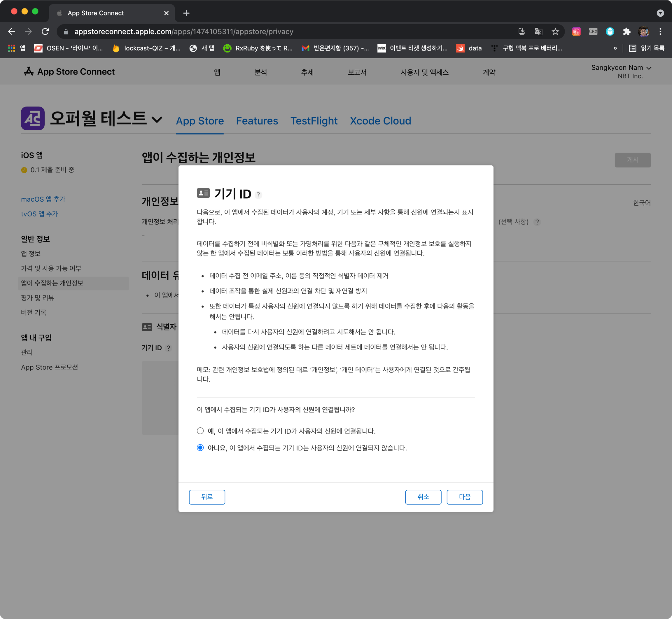Open the Chrome three-dot menu
The image size is (672, 619).
[660, 32]
